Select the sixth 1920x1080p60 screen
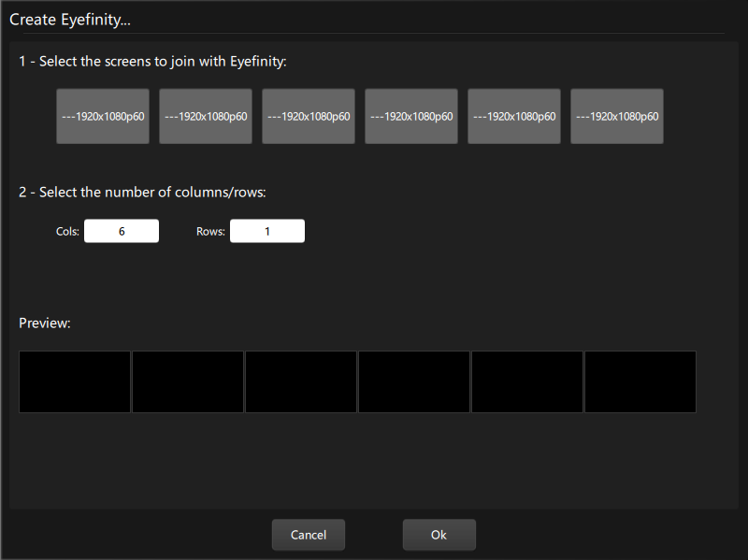 pyautogui.click(x=616, y=115)
